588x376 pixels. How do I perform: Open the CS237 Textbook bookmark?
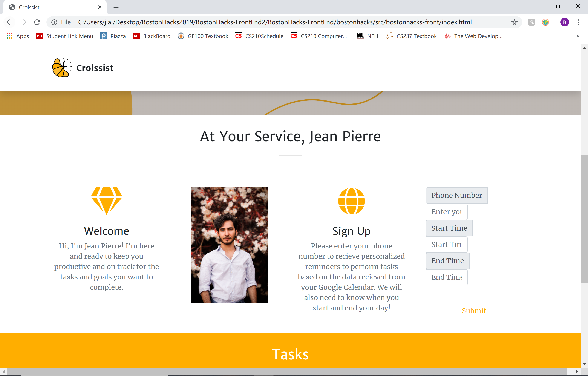tap(412, 36)
